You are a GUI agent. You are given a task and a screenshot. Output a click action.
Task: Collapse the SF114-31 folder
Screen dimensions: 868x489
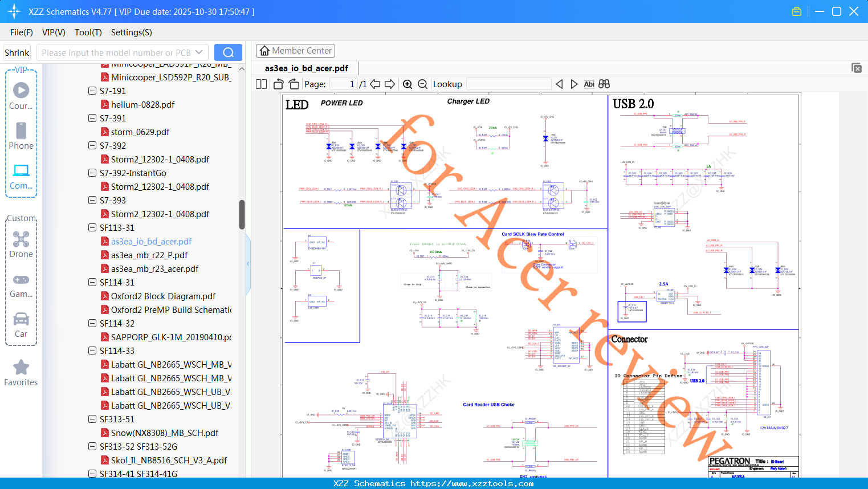[92, 282]
